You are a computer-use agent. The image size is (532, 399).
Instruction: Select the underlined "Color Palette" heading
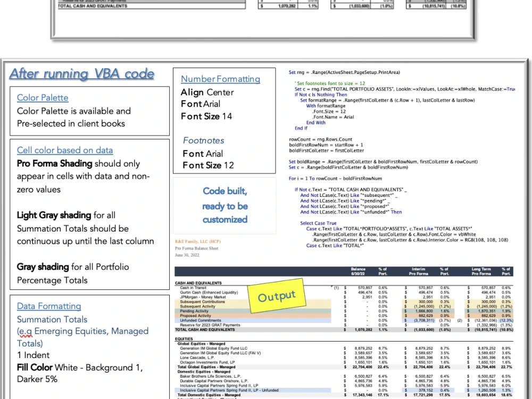point(43,98)
